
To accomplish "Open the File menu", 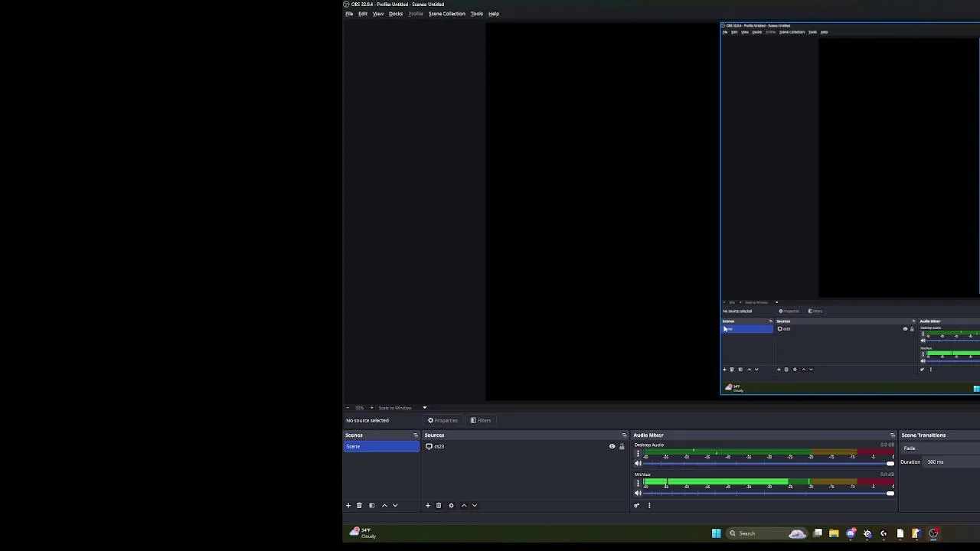I will 349,14.
